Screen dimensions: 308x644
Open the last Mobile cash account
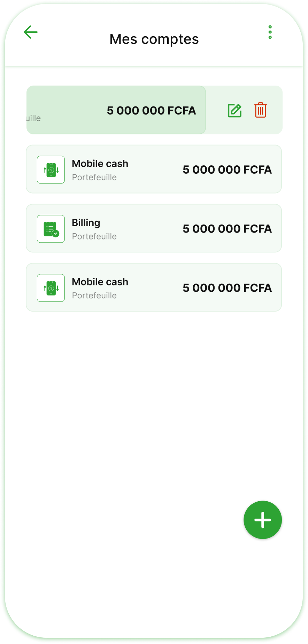(x=154, y=288)
